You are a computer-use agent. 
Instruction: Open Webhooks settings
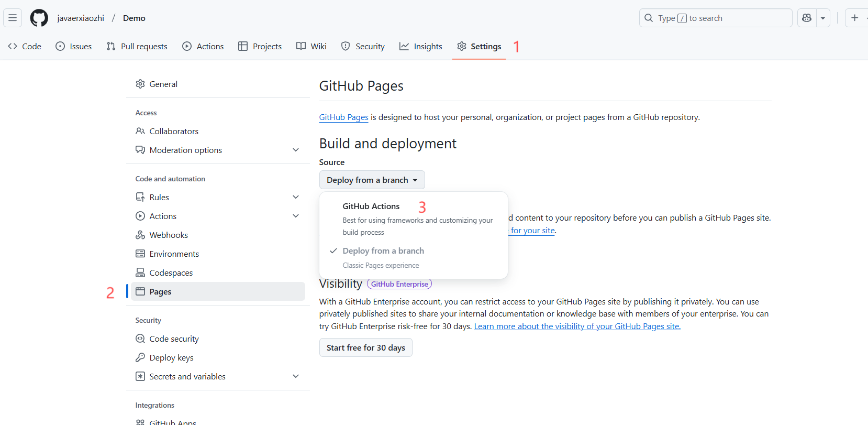tap(218, 235)
